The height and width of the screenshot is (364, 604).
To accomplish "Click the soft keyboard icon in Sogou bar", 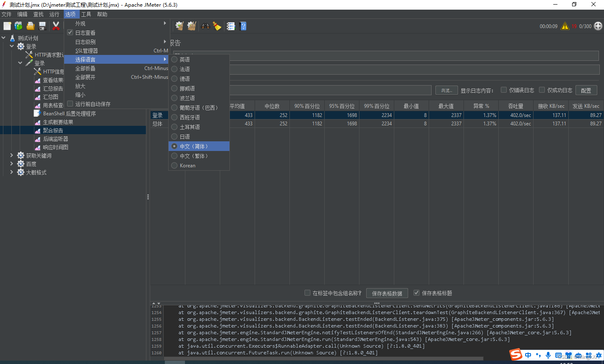I will tap(558, 355).
